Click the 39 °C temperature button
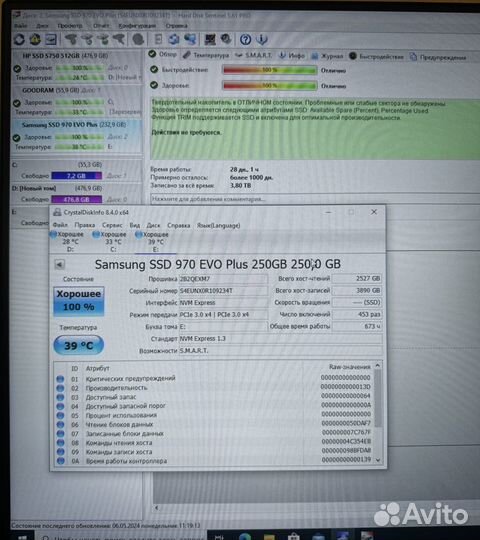 79,345
